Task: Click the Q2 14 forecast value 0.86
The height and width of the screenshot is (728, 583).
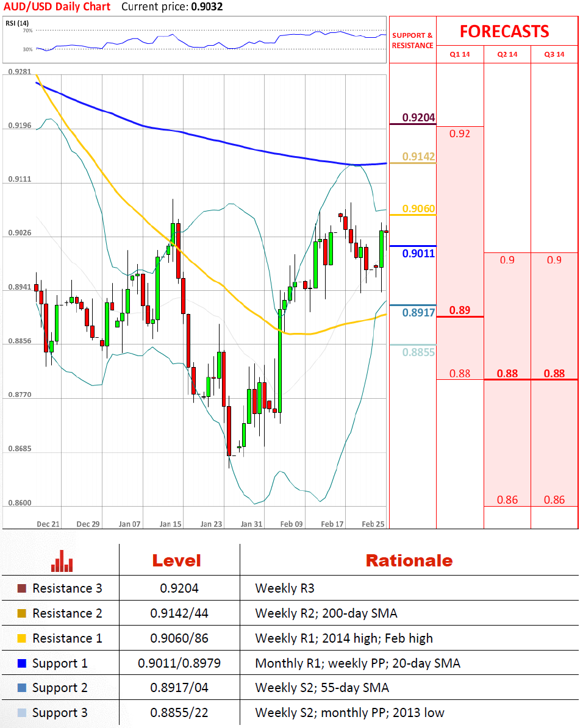Action: pyautogui.click(x=507, y=500)
